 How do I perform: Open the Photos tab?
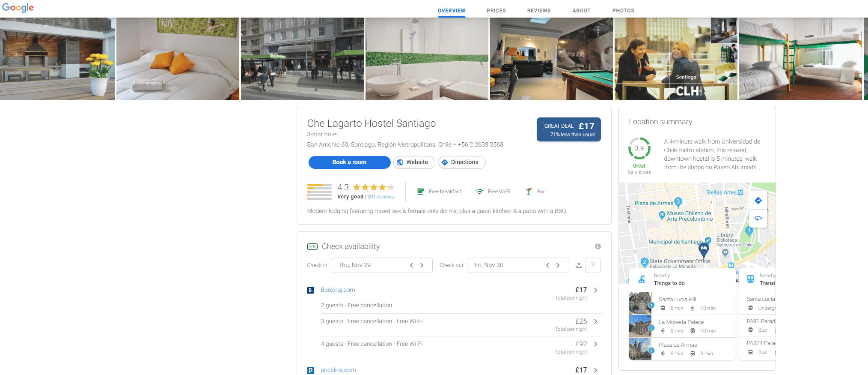click(623, 11)
